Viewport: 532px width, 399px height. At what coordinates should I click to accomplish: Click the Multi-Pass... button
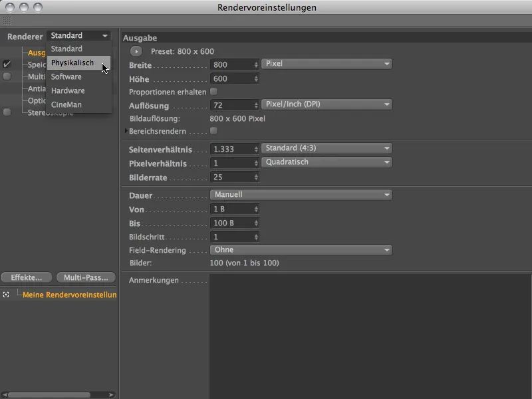[x=86, y=277]
